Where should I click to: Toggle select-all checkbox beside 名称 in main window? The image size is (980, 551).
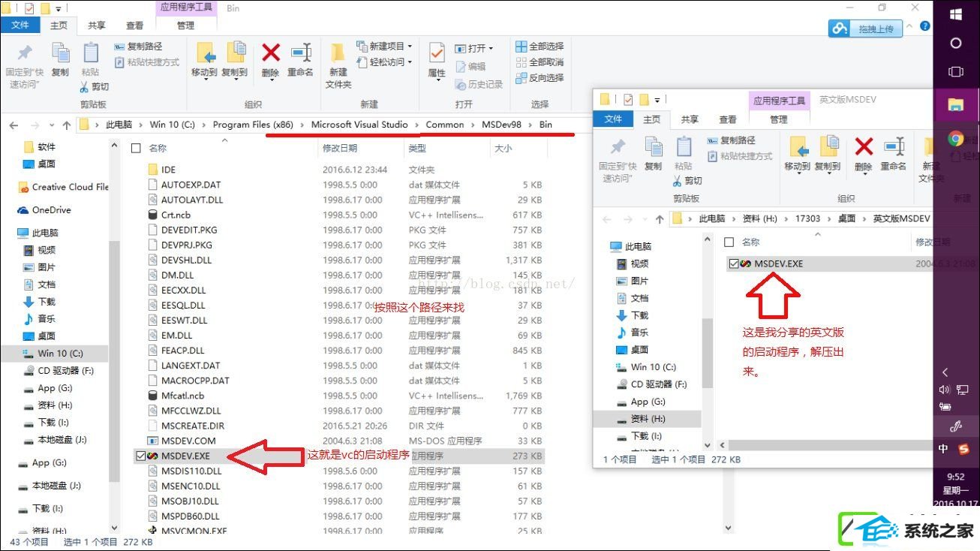point(136,149)
